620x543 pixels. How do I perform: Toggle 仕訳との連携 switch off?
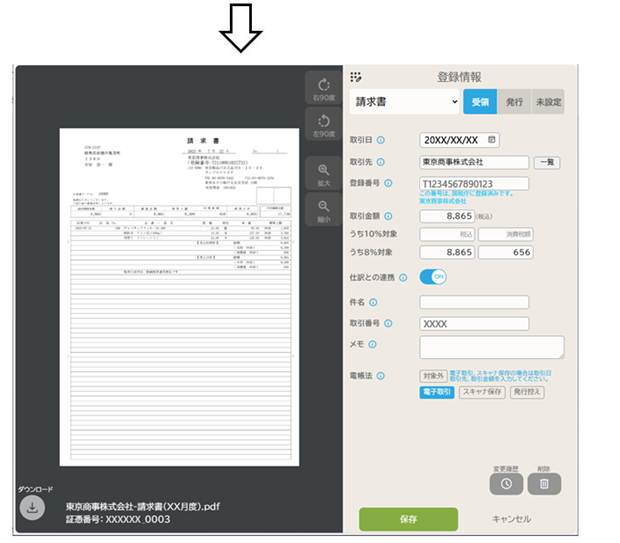click(433, 277)
